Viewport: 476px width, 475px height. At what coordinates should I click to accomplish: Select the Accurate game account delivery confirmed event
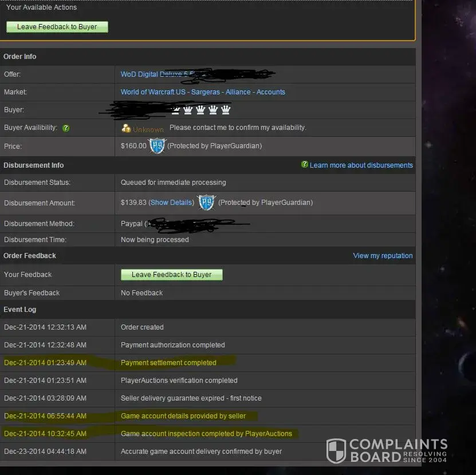tap(201, 452)
